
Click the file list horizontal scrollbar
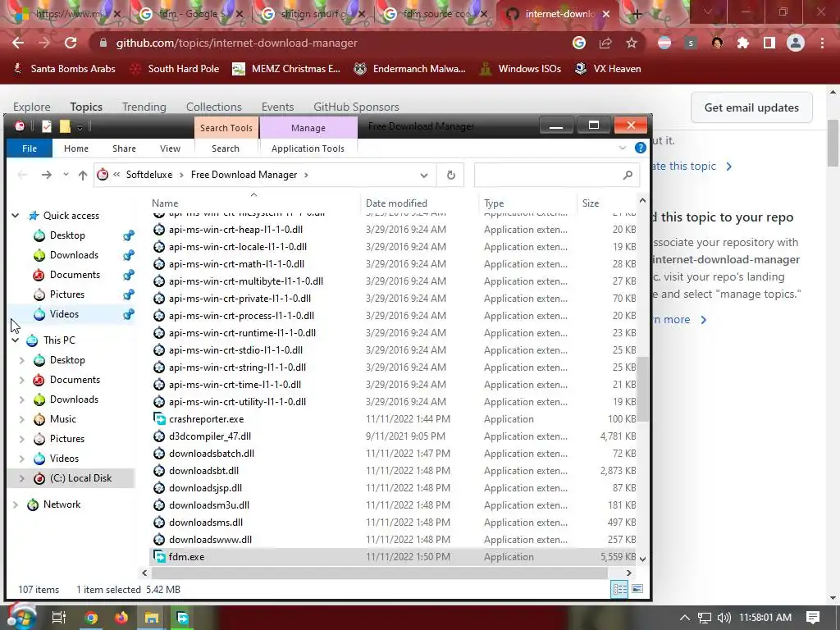(379, 573)
